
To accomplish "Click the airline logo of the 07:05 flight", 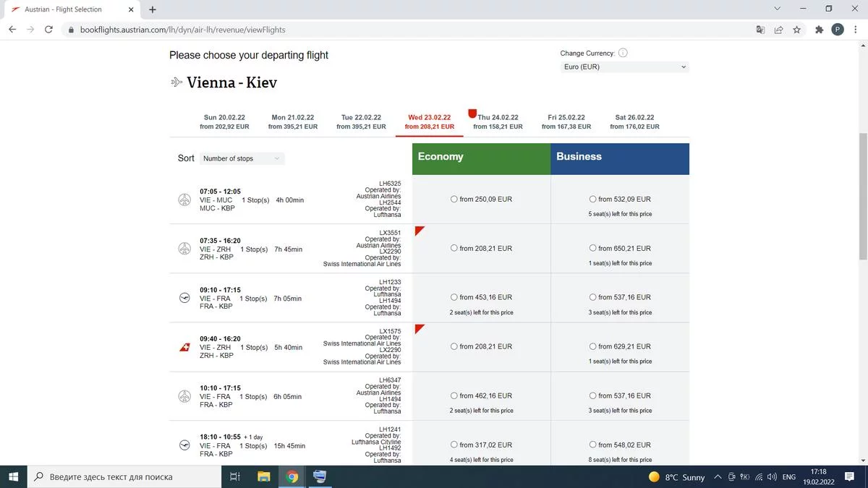I will (184, 200).
